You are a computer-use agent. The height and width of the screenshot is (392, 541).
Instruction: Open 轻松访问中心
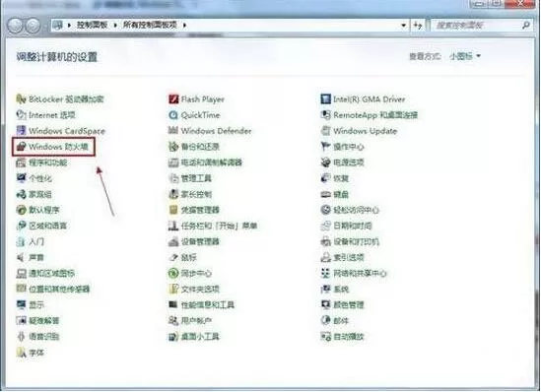(350, 210)
